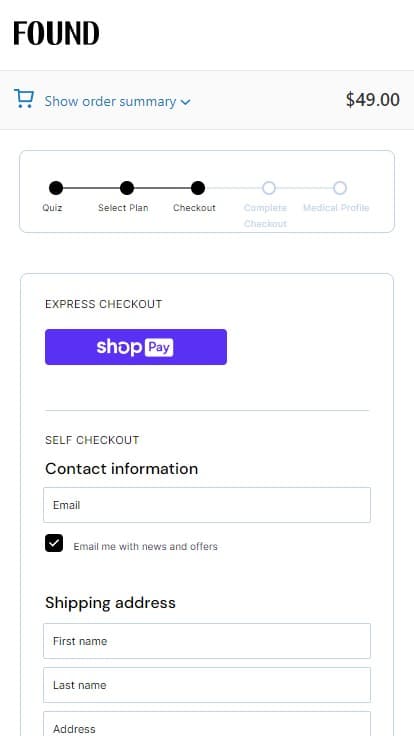The height and width of the screenshot is (736, 414).
Task: Click the Checkout step circle
Action: coord(198,188)
